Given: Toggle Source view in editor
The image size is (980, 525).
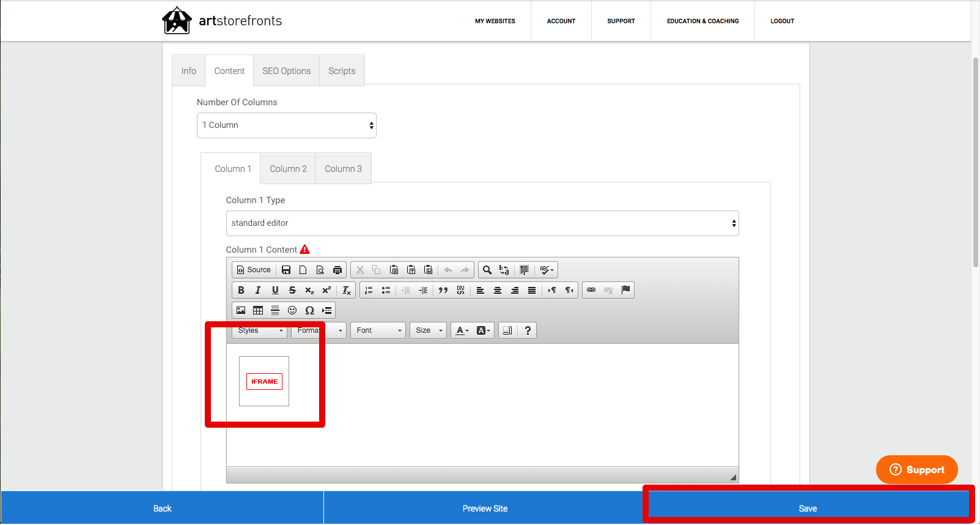Looking at the screenshot, I should pyautogui.click(x=254, y=270).
